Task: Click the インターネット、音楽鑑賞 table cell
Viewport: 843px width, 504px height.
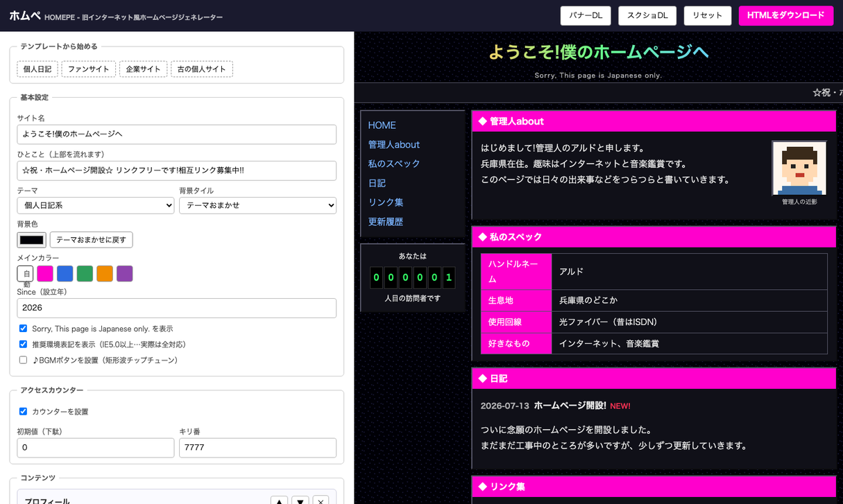Action: [690, 344]
